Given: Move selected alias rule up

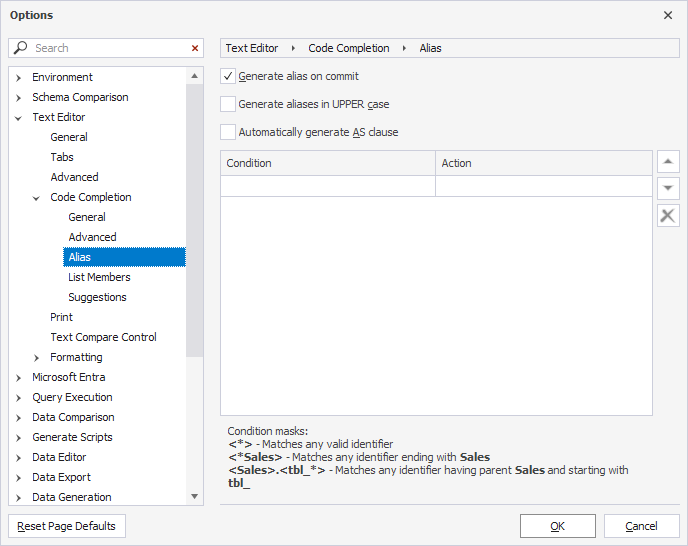Looking at the screenshot, I should pyautogui.click(x=668, y=162).
